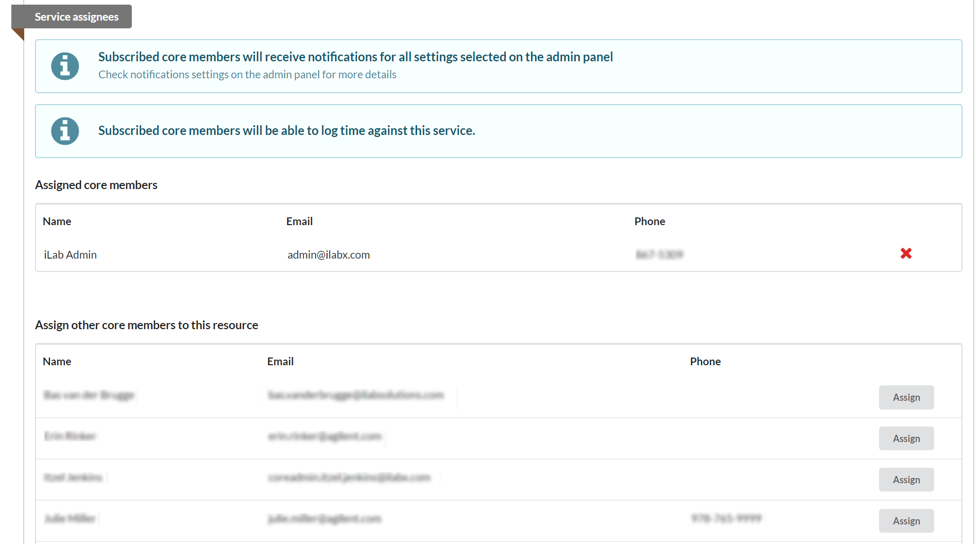Assign Bas van der Brugge to this service
Screen dimensions: 980x544
tap(906, 397)
